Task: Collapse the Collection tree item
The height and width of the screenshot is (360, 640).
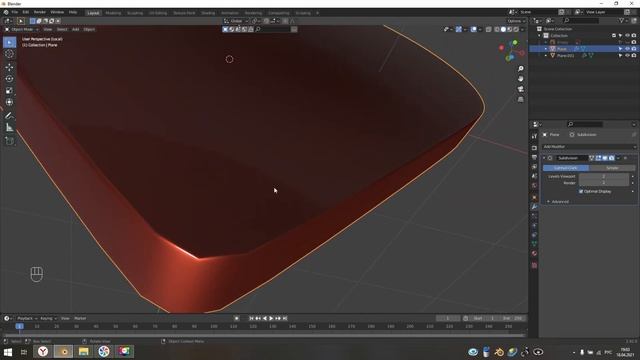Action: tap(539, 36)
